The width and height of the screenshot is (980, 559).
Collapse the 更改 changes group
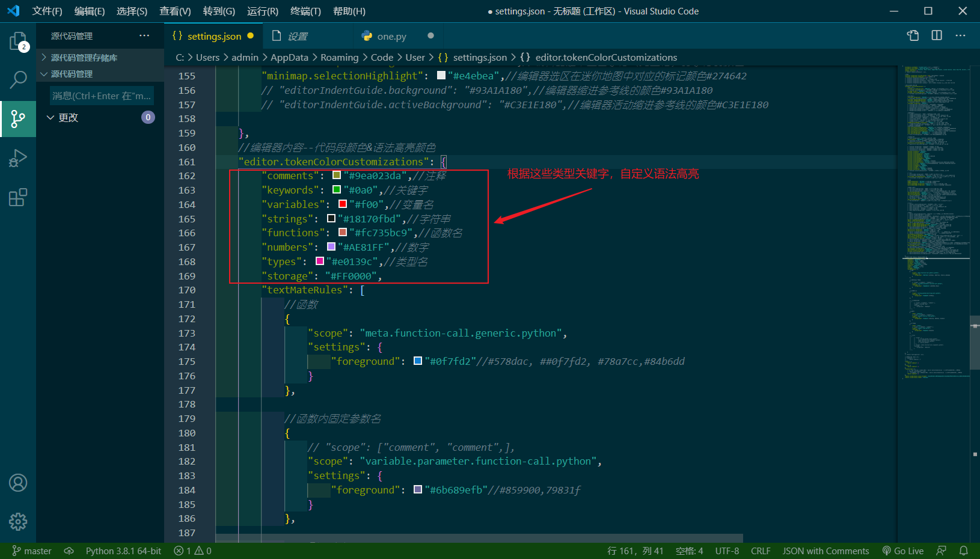pos(51,117)
